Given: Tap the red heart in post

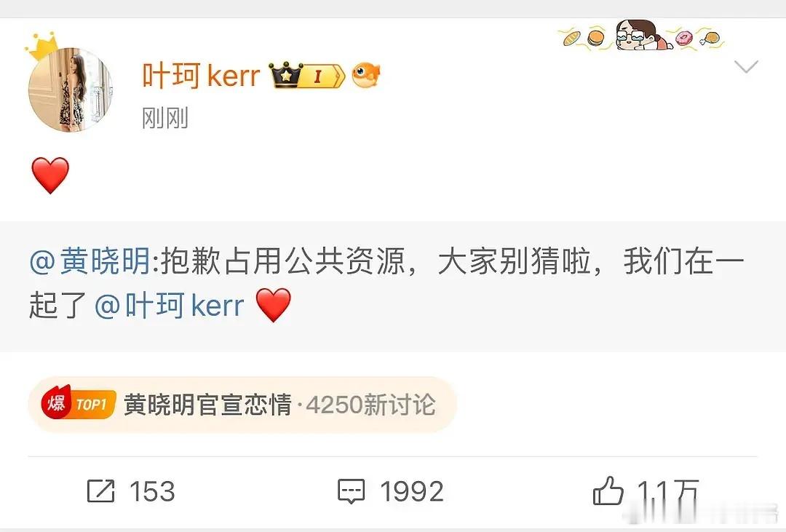Looking at the screenshot, I should [x=50, y=175].
